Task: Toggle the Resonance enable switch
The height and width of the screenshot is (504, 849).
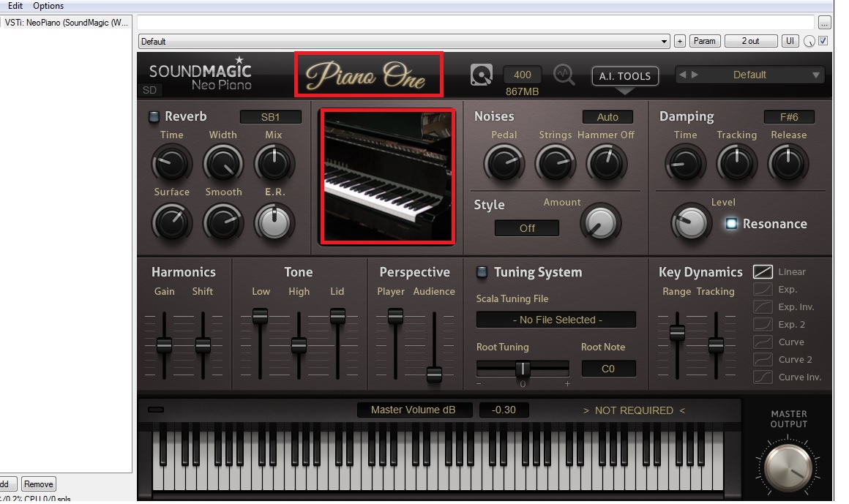Action: 731,224
